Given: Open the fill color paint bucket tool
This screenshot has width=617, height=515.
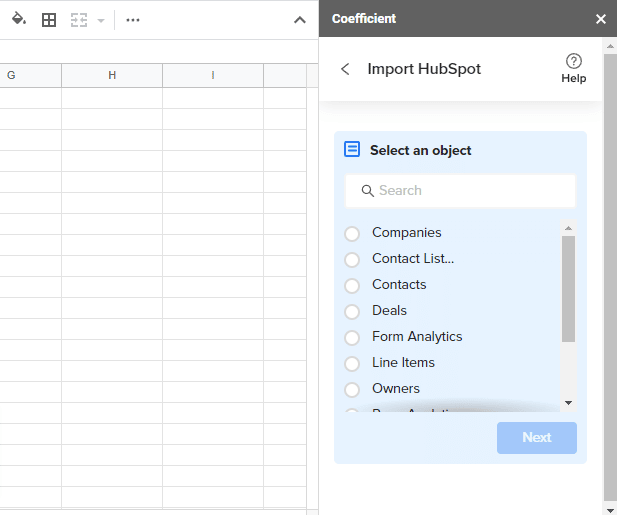Looking at the screenshot, I should point(18,19).
